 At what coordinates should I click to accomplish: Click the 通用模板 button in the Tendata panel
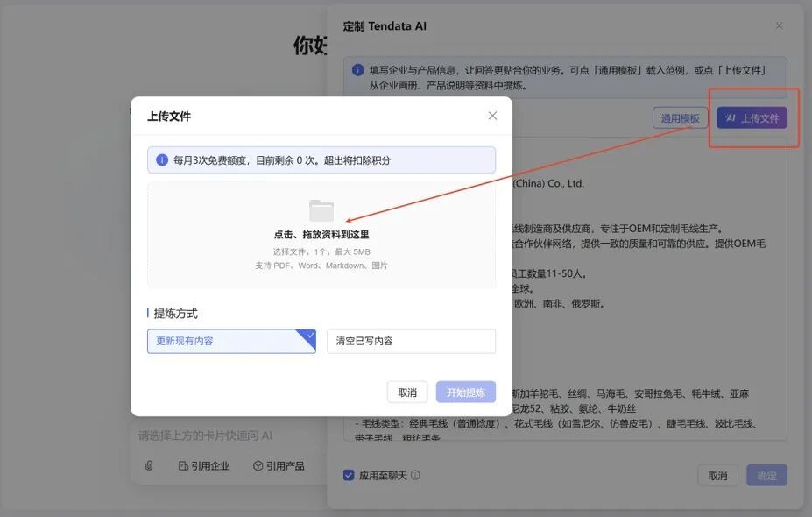point(680,118)
